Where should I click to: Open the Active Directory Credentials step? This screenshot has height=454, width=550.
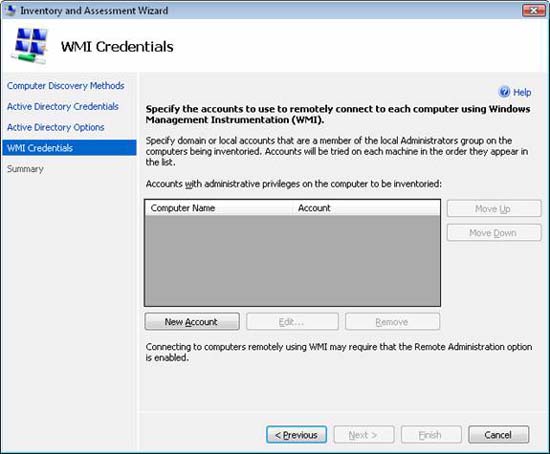click(x=63, y=106)
